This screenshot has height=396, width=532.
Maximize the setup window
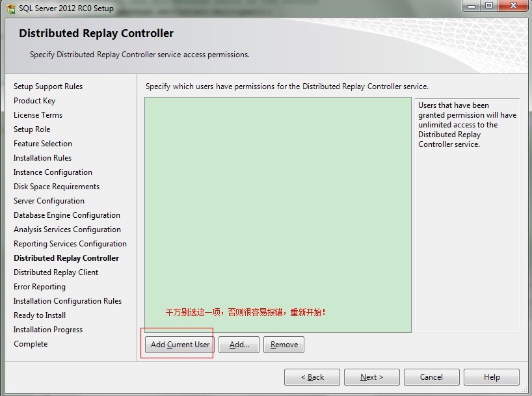(x=489, y=6)
